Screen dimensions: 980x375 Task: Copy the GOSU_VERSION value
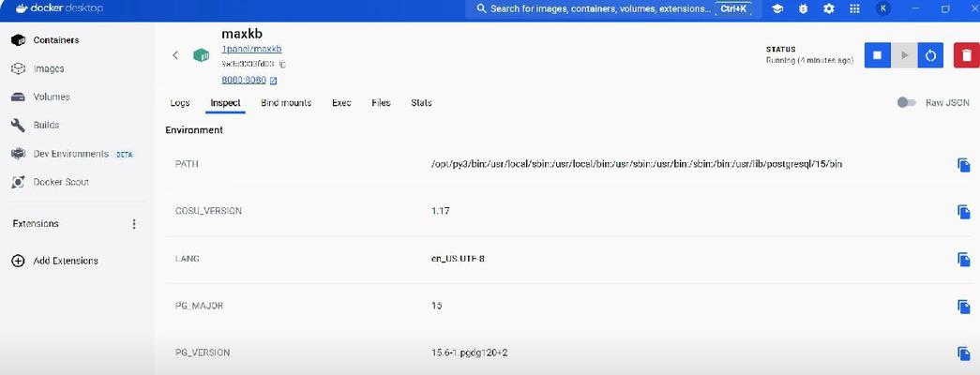964,212
